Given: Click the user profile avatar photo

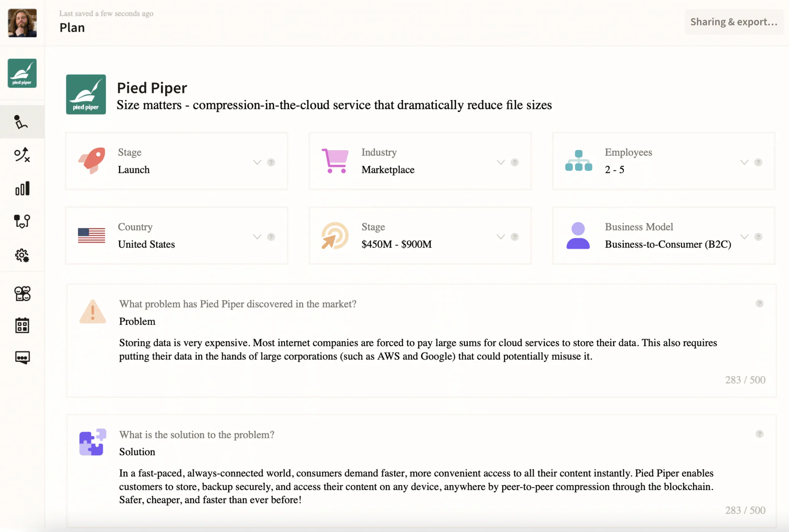Looking at the screenshot, I should pyautogui.click(x=22, y=23).
